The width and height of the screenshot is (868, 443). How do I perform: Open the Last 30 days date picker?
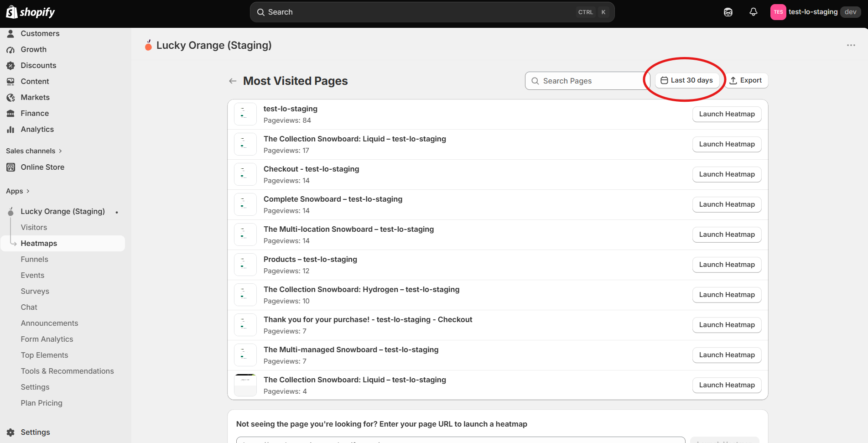click(x=687, y=80)
